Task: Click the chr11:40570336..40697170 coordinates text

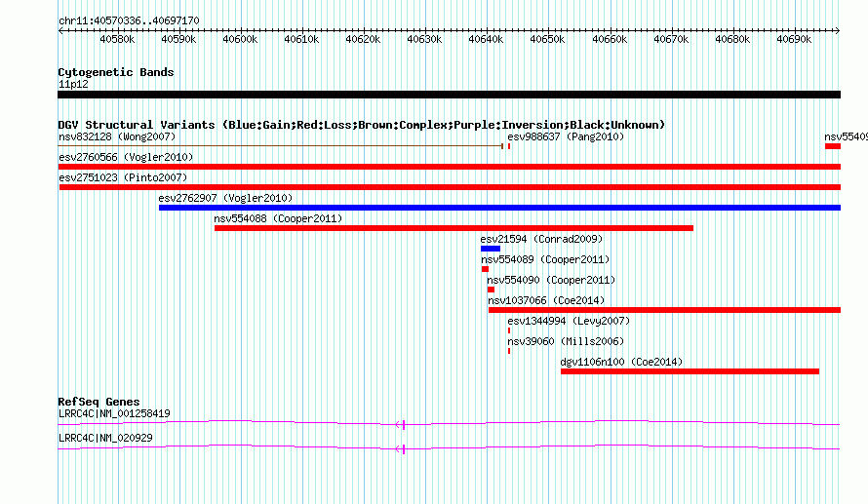Action: (129, 20)
